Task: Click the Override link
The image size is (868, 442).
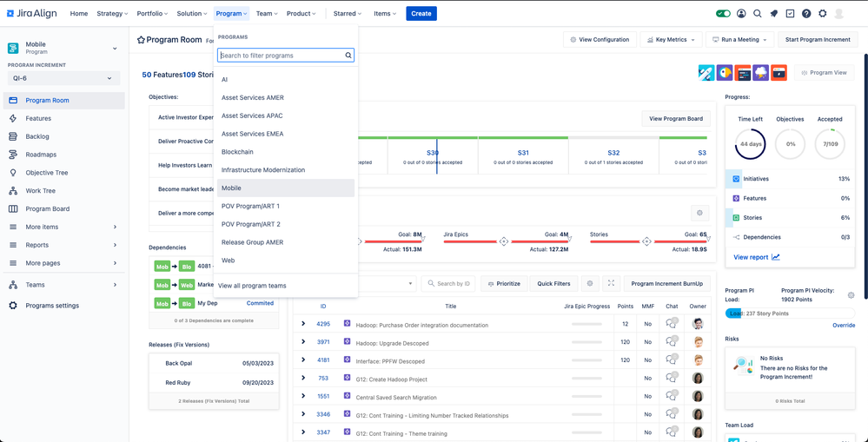Action: click(844, 326)
